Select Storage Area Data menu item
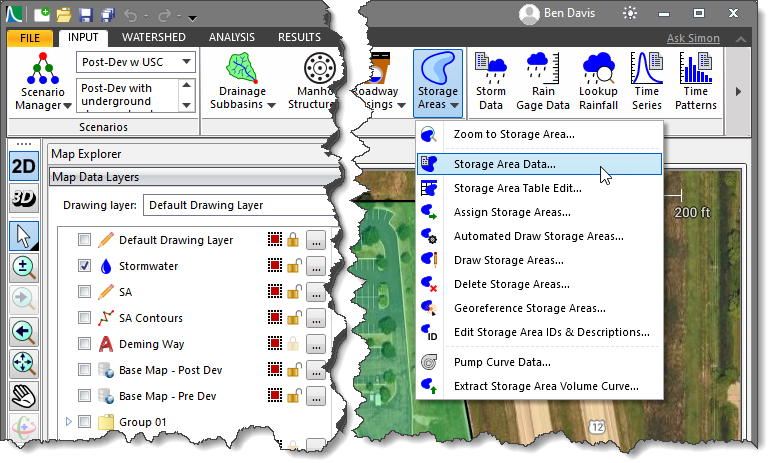 (539, 164)
